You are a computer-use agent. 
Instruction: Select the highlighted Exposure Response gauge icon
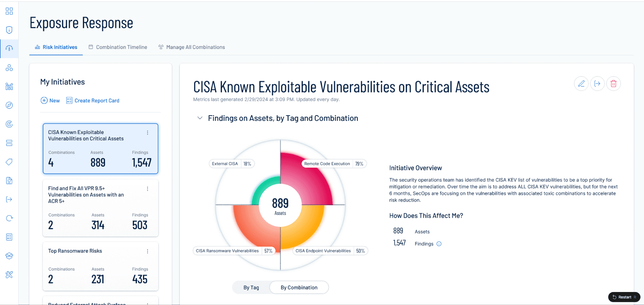click(x=9, y=48)
